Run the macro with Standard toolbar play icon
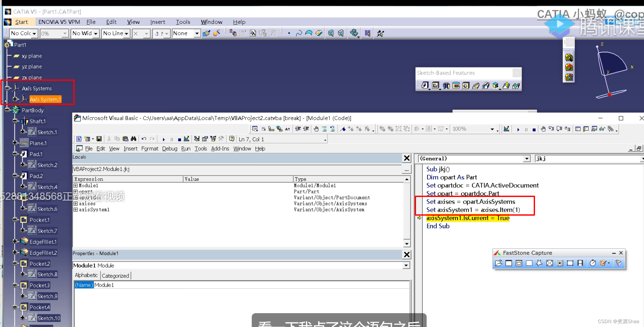This screenshot has height=327, width=644. point(164,139)
